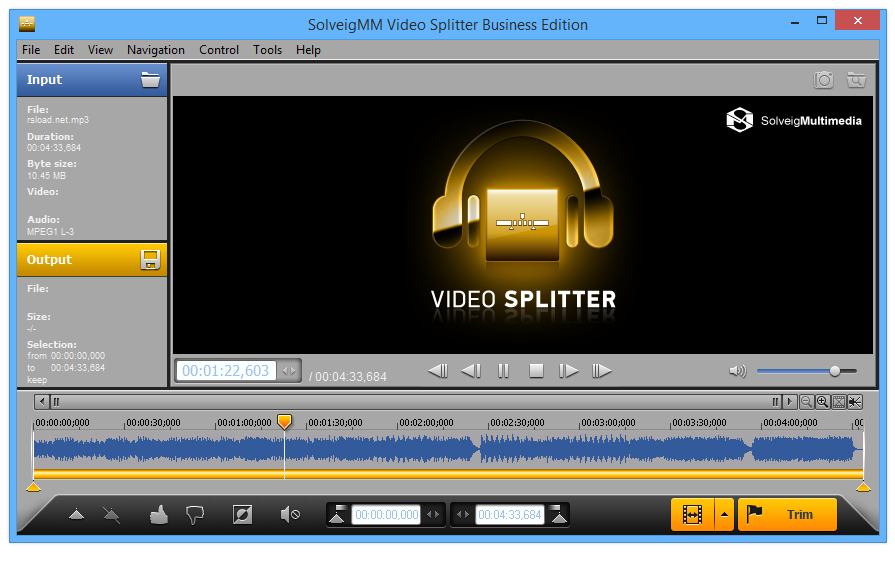Add a marker on timeline
This screenshot has width=895, height=566.
[76, 515]
